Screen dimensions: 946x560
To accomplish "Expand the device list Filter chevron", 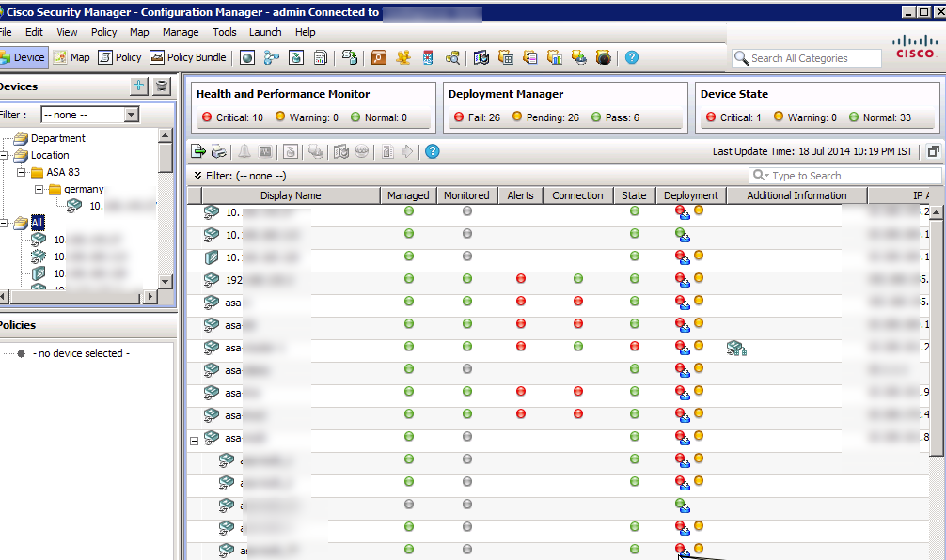I will click(197, 176).
